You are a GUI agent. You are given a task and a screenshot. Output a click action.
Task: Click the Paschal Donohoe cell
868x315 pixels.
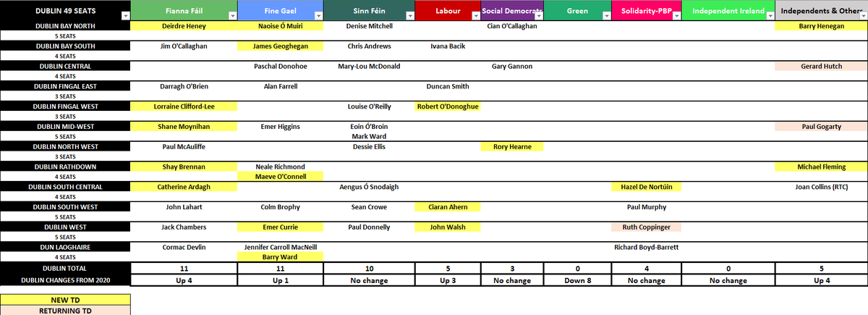pos(281,66)
